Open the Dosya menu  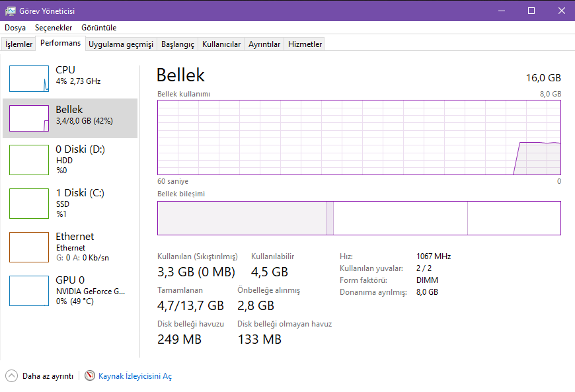point(15,28)
